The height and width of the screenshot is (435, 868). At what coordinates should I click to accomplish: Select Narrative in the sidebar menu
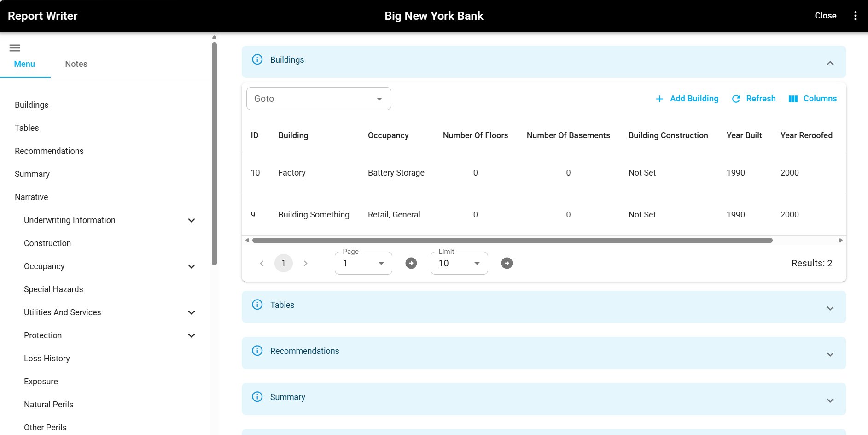coord(31,197)
